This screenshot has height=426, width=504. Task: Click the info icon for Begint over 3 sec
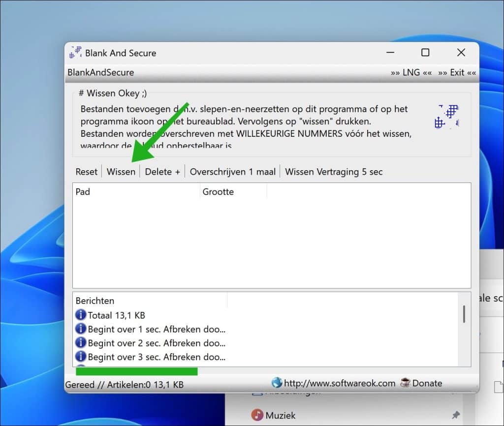click(81, 356)
